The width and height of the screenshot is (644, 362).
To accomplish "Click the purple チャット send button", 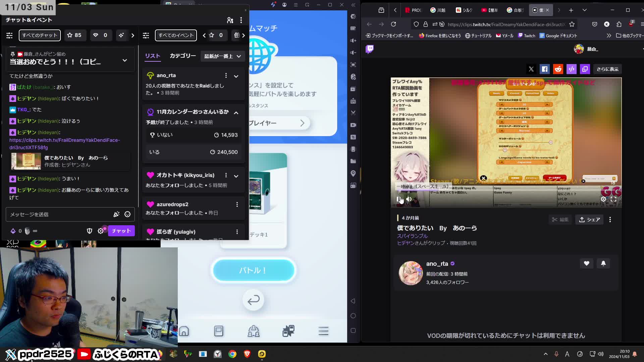I will point(121,231).
